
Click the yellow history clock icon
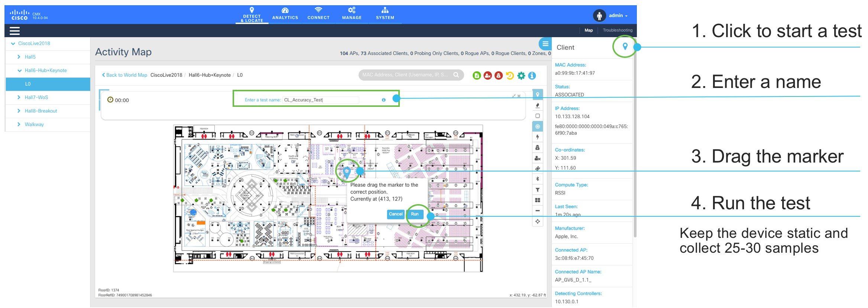click(510, 76)
